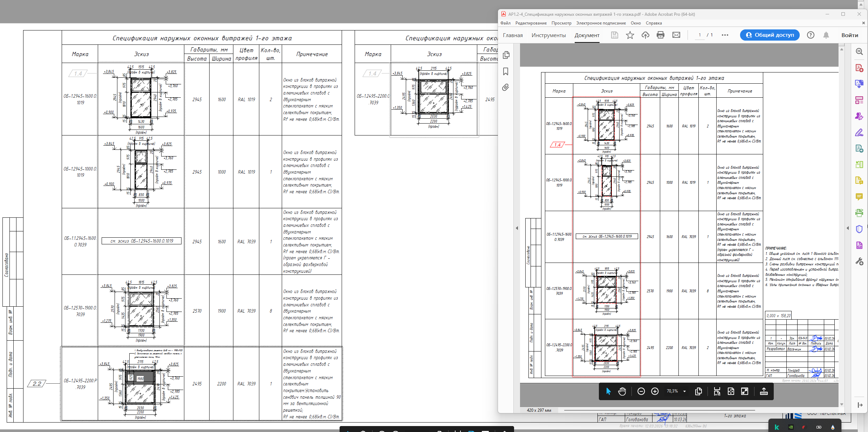Click the zoom in plus icon
Viewport: 868px width, 432px height.
tap(655, 391)
